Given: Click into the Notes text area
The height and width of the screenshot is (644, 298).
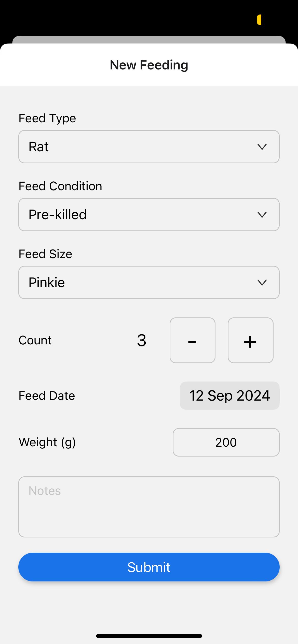Looking at the screenshot, I should coord(149,507).
